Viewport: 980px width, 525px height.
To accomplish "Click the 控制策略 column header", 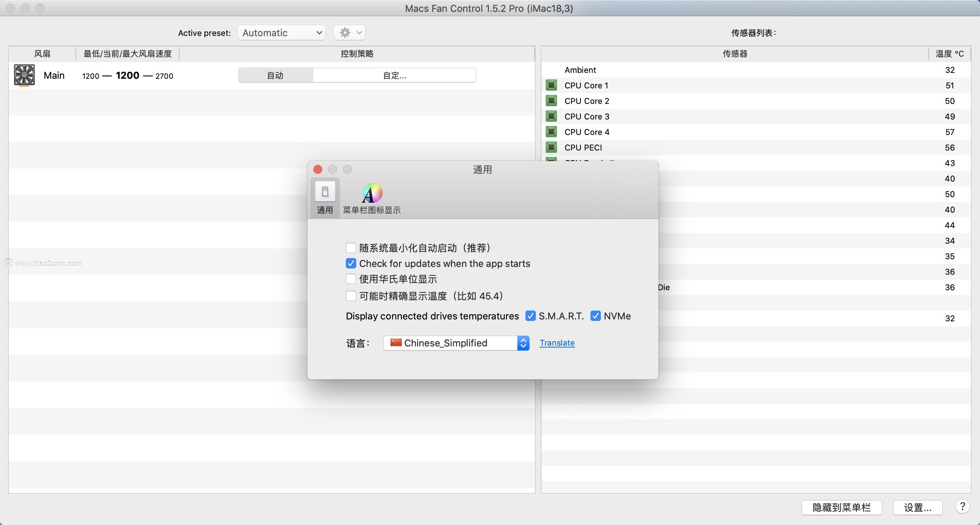I will coord(357,54).
